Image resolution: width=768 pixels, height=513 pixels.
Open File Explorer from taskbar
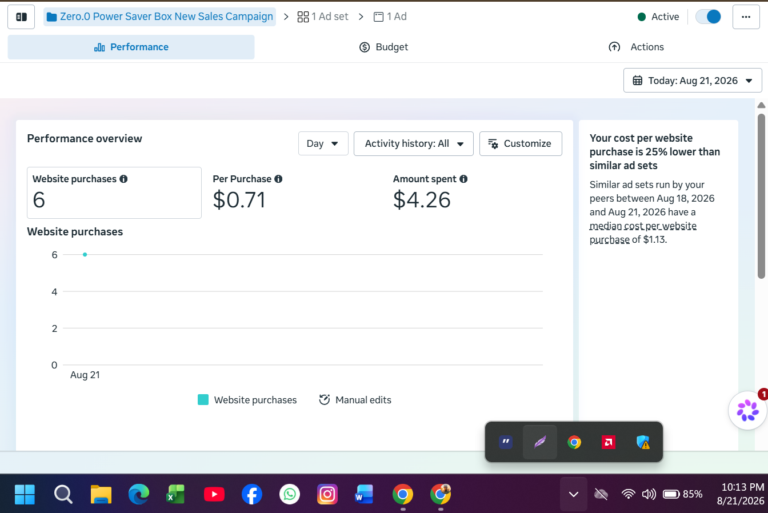coord(101,494)
